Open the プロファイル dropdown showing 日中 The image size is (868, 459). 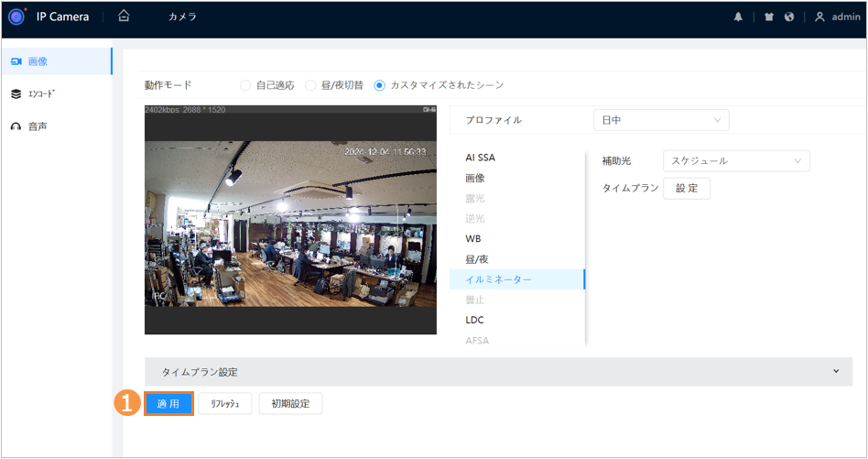coord(661,120)
